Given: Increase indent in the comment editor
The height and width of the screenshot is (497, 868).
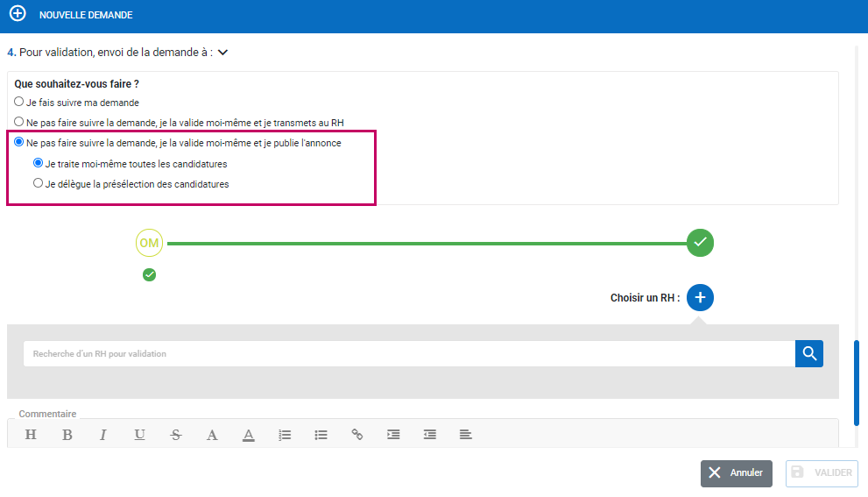Looking at the screenshot, I should 393,435.
